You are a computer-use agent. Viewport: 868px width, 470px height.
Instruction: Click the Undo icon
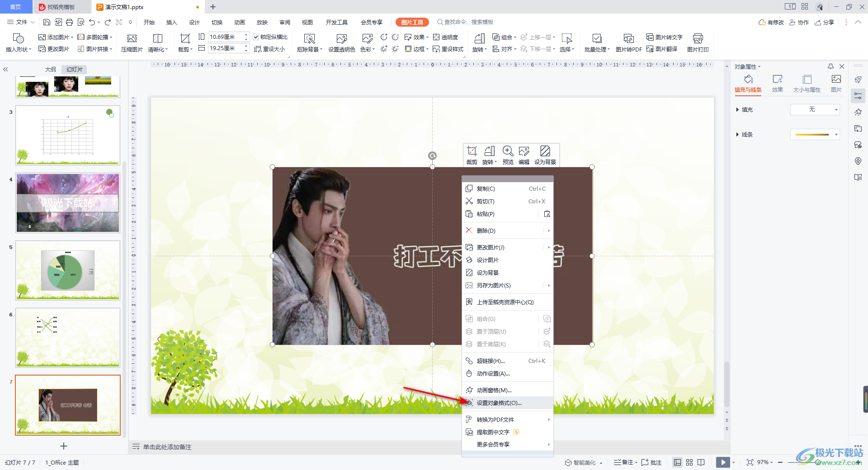(92, 22)
